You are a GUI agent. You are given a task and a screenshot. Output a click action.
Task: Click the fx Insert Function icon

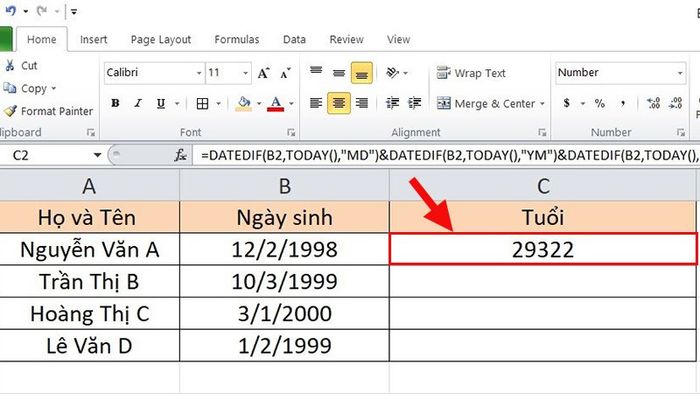pyautogui.click(x=180, y=155)
